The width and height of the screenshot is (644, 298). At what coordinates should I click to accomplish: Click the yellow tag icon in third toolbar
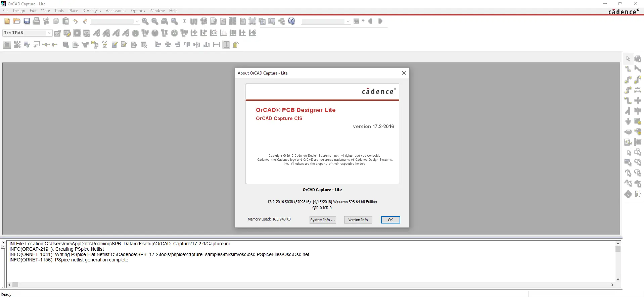tap(236, 45)
